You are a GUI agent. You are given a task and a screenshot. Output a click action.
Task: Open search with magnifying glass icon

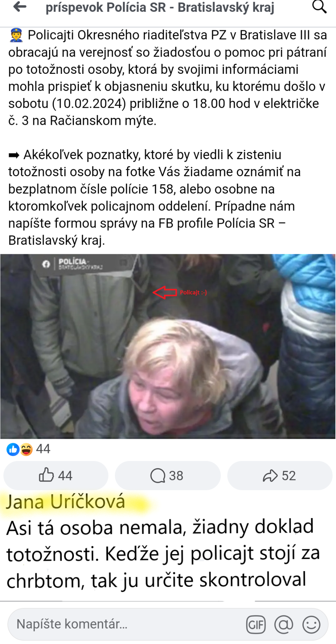(x=319, y=7)
